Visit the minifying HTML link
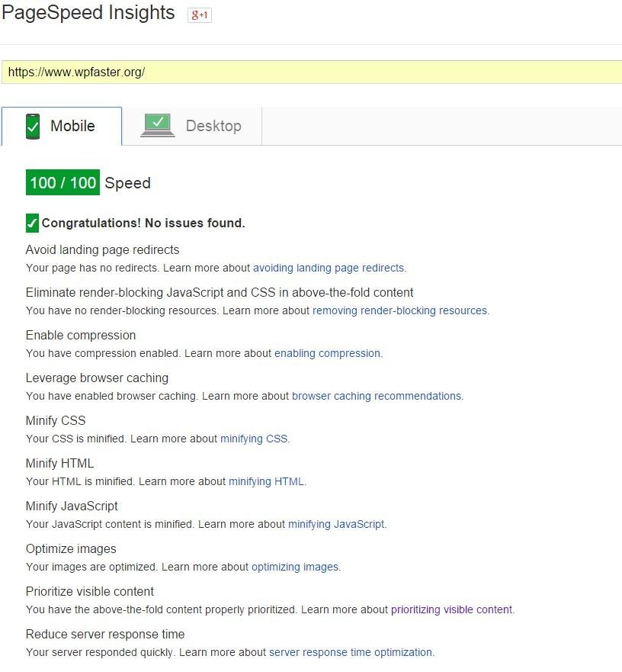The image size is (622, 672). pos(267,482)
